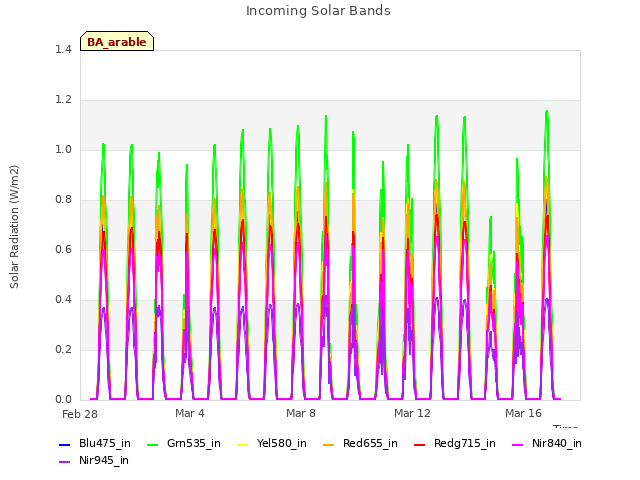The height and width of the screenshot is (480, 640).
Task: Toggle the Yel580_in legend entry
Action: coord(272,444)
